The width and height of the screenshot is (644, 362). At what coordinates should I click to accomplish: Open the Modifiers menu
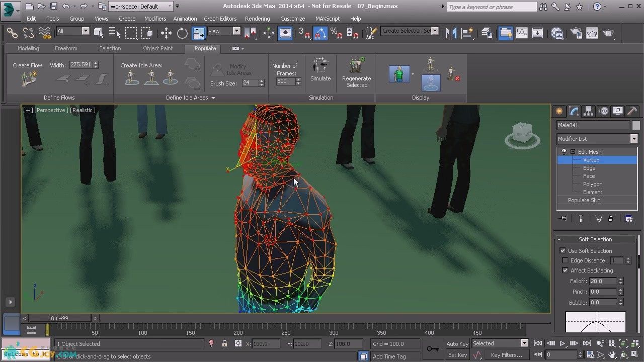pyautogui.click(x=155, y=19)
